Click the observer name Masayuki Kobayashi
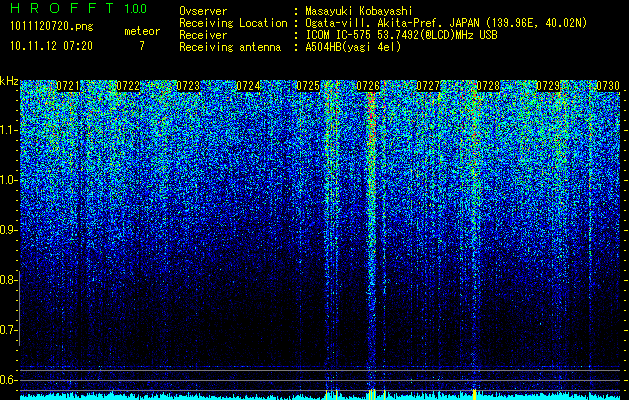The image size is (629, 400). 359,12
